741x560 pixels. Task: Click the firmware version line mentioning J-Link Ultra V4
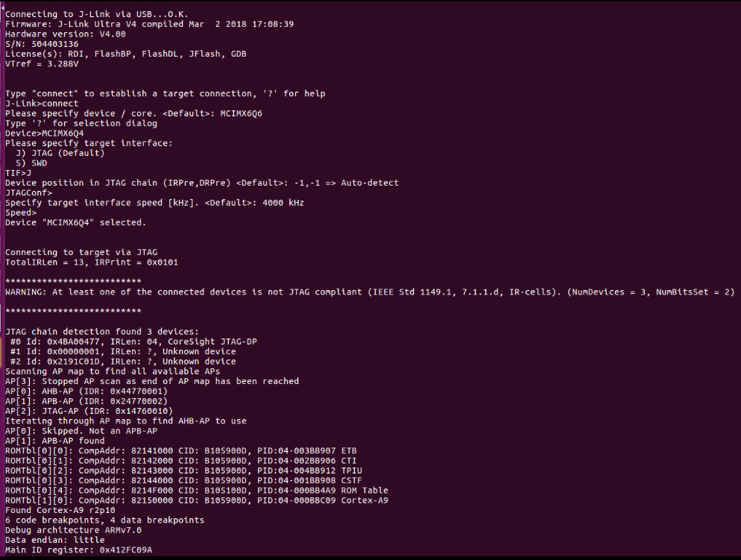149,24
